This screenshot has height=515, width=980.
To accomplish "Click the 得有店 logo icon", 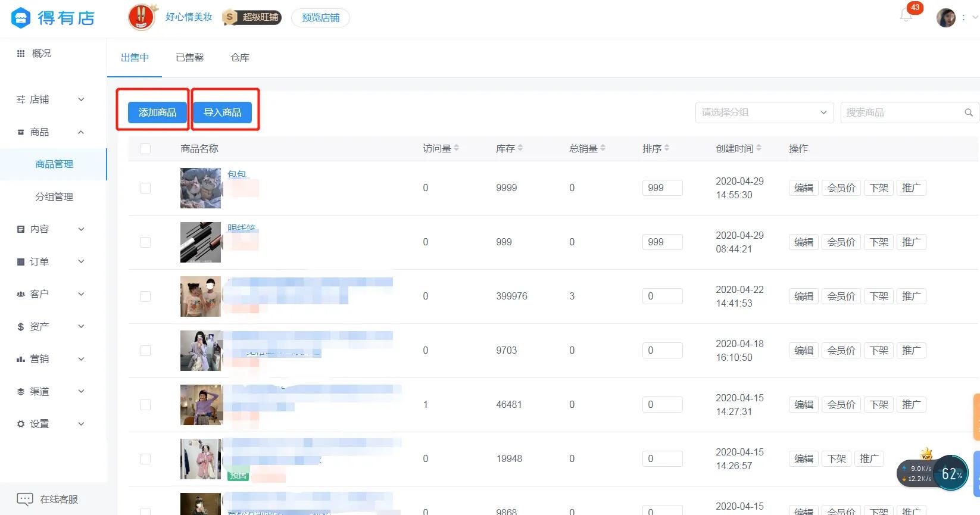I will click(x=21, y=18).
